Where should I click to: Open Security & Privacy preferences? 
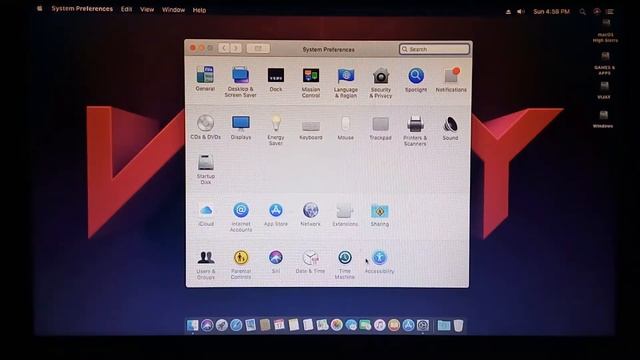coord(380,82)
